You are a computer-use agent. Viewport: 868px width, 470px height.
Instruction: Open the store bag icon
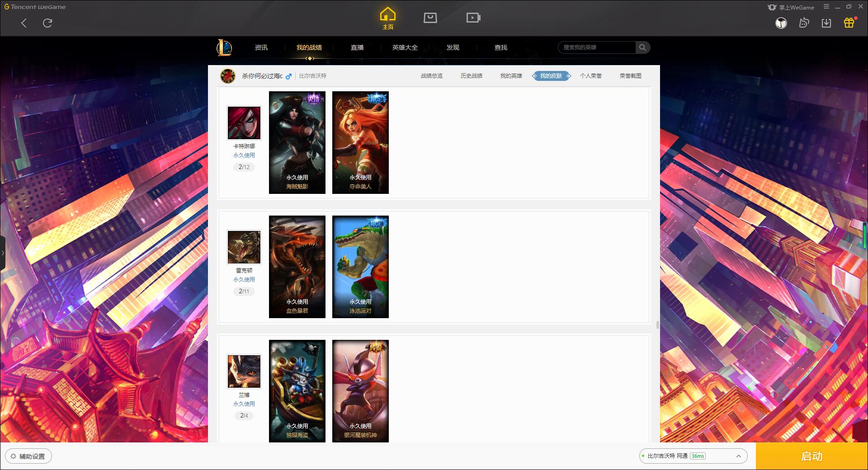(x=430, y=18)
